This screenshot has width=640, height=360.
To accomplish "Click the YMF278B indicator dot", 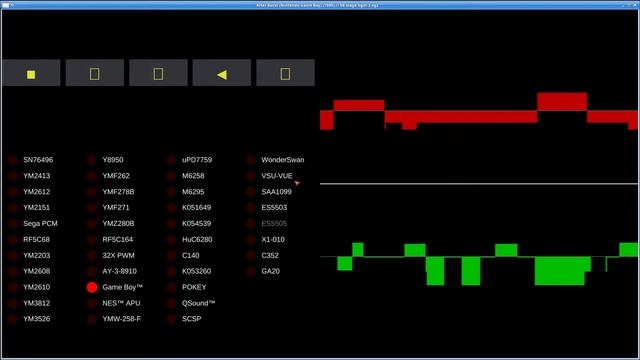I will pyautogui.click(x=92, y=192).
